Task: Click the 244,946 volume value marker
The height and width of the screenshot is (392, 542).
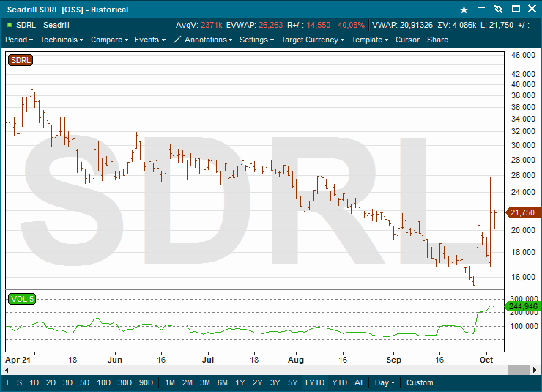Action: click(522, 306)
